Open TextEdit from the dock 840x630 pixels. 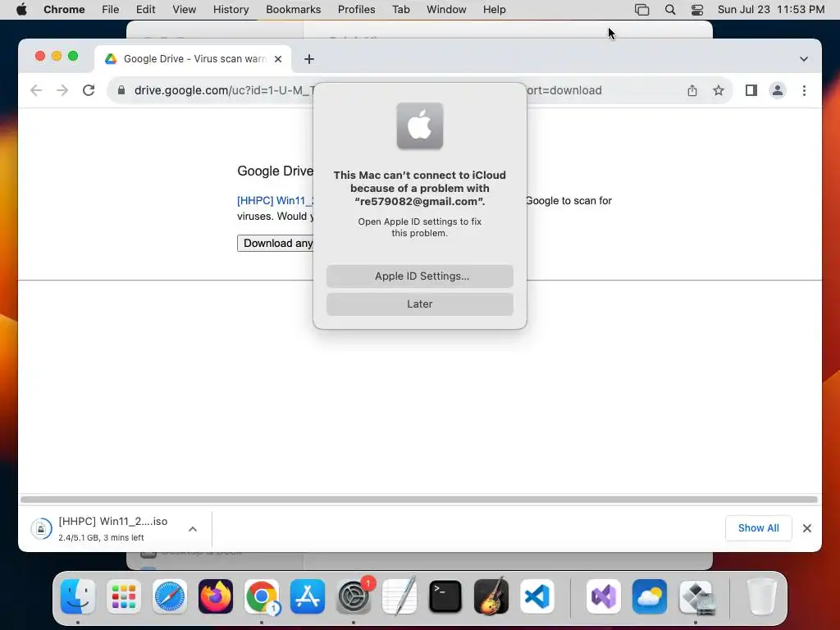click(399, 596)
